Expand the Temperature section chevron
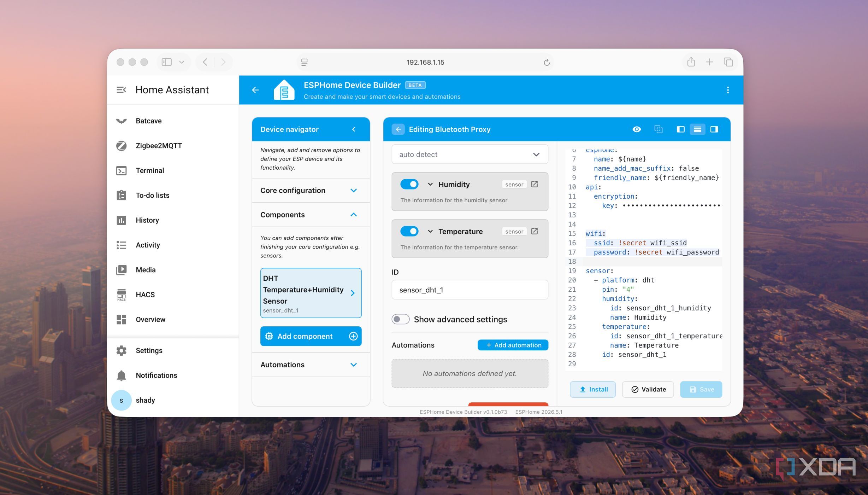The width and height of the screenshot is (868, 495). [x=430, y=231]
